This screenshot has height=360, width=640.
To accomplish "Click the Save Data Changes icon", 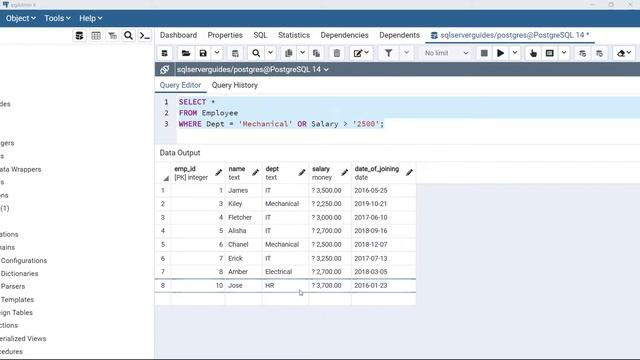I will pyautogui.click(x=235, y=53).
